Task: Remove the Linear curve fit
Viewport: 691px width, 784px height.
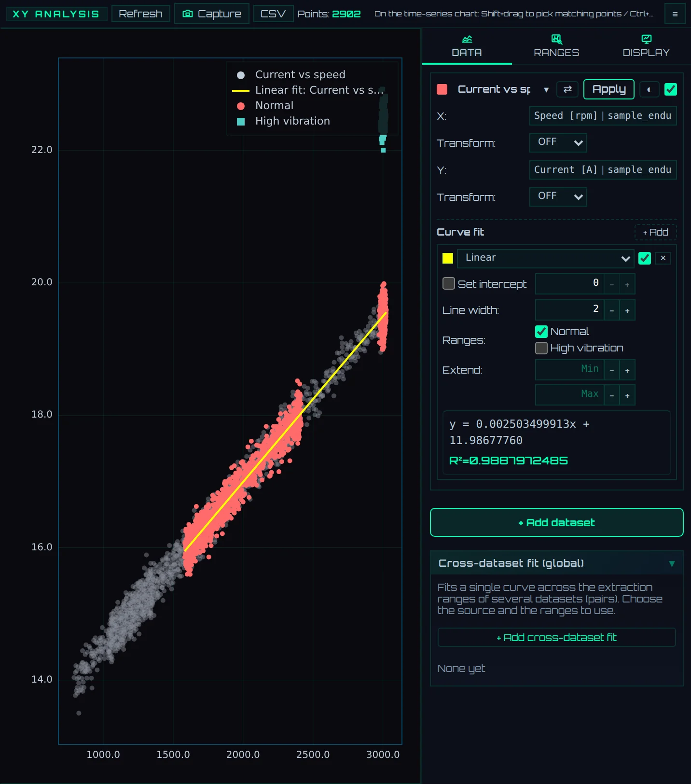Action: point(663,258)
